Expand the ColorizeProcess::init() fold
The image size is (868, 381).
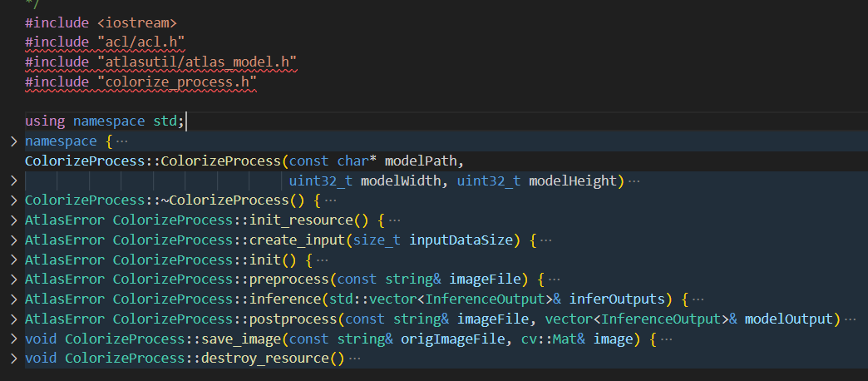coord(14,260)
